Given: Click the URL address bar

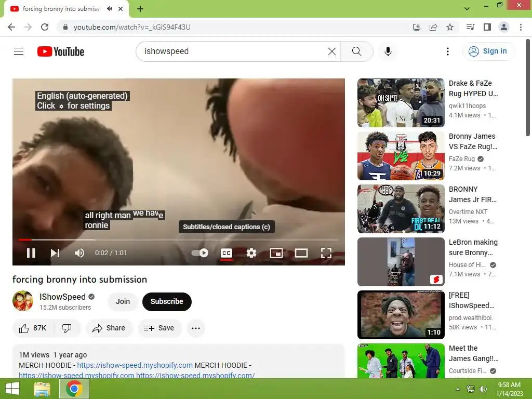Looking at the screenshot, I should pos(237,27).
